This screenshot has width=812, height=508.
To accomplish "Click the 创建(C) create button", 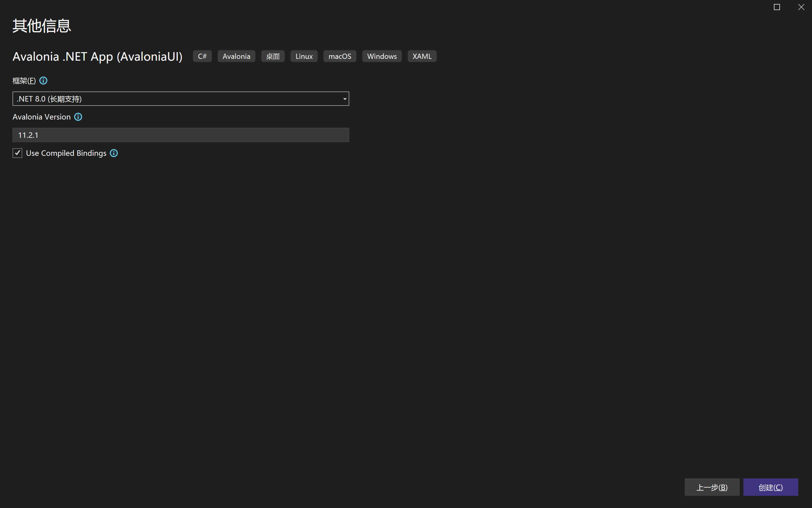I will 771,487.
